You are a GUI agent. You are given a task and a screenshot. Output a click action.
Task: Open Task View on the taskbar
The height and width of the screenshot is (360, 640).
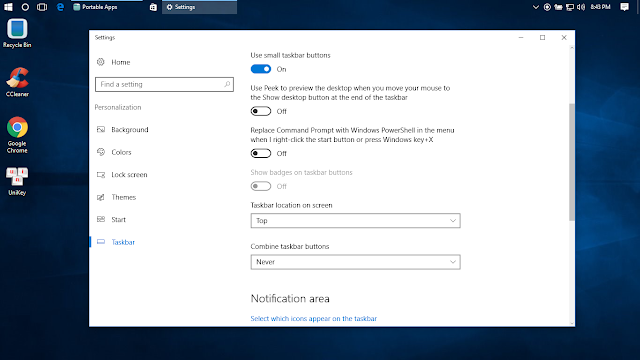pos(42,7)
